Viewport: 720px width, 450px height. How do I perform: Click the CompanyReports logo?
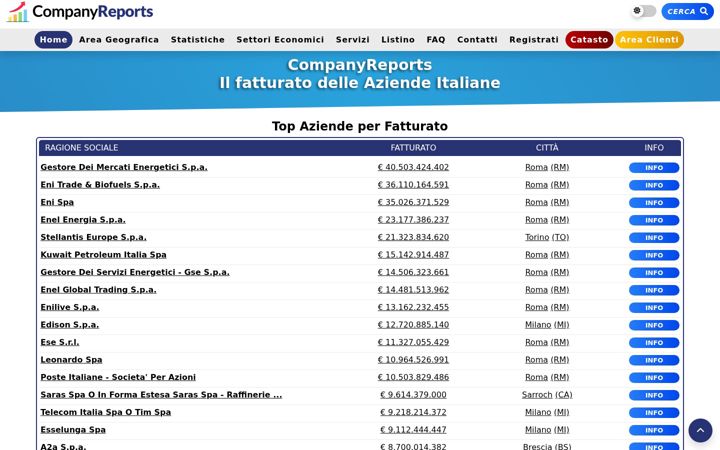pyautogui.click(x=79, y=11)
